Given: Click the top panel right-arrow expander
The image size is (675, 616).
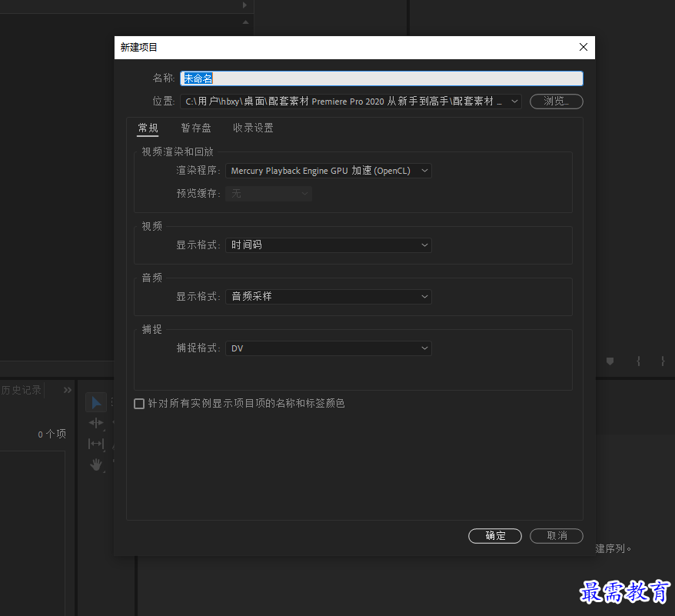Looking at the screenshot, I should click(244, 5).
